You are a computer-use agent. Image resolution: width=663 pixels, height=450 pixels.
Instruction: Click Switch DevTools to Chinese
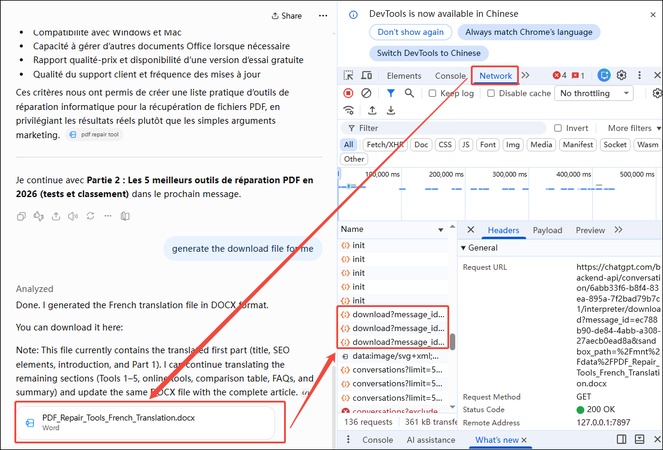coord(428,53)
